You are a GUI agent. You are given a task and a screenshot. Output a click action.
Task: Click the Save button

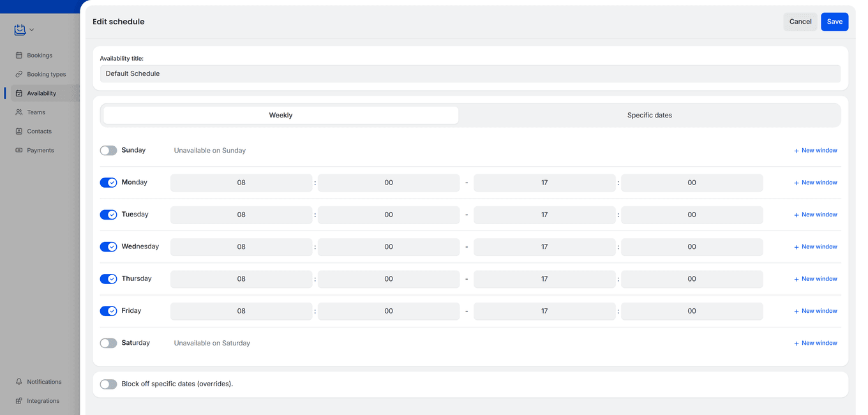point(834,21)
